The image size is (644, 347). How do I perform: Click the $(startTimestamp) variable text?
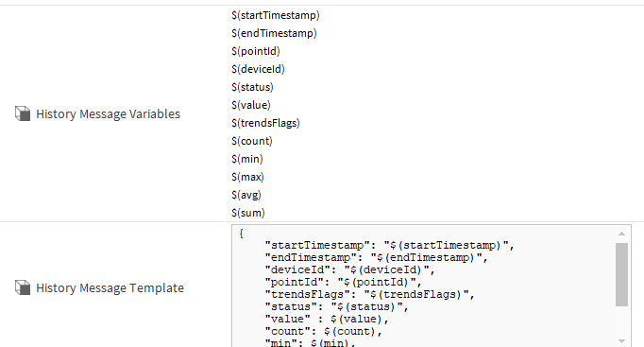click(275, 15)
